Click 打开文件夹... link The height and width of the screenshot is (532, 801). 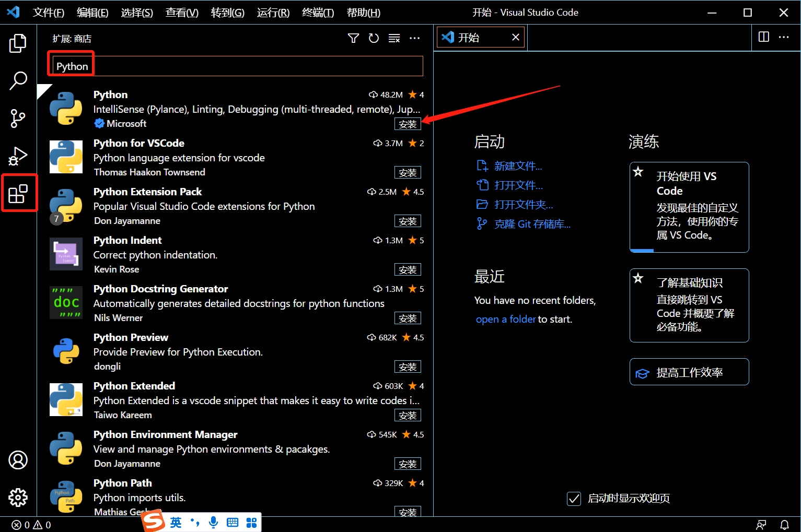(x=524, y=205)
